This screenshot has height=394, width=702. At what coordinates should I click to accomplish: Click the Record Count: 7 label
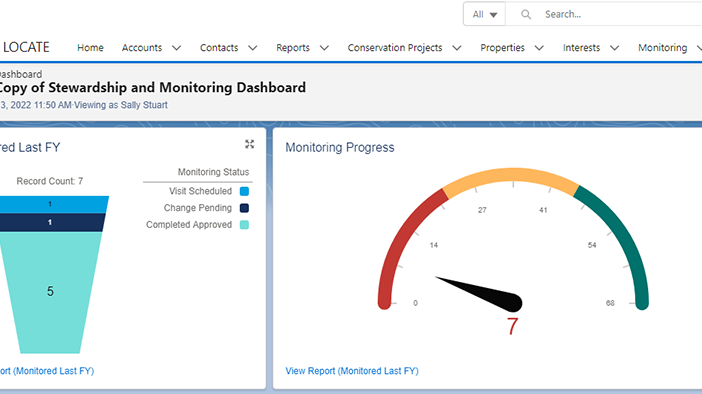(50, 181)
